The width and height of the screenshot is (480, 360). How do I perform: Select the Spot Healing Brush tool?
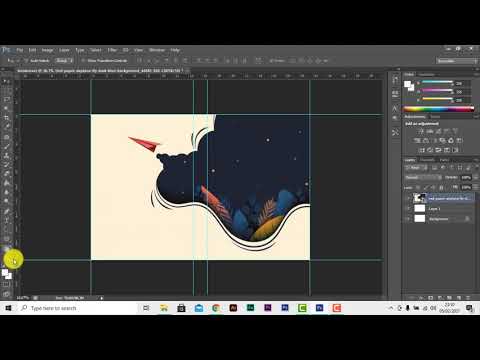coord(6,137)
